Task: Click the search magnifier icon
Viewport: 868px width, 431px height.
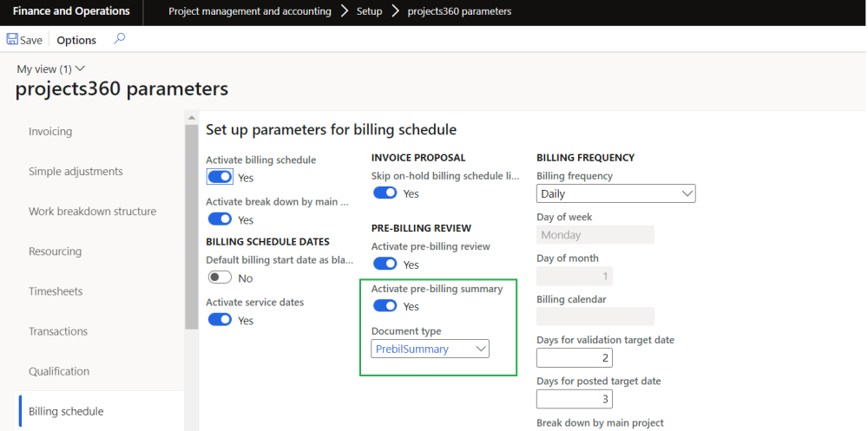Action: point(119,39)
